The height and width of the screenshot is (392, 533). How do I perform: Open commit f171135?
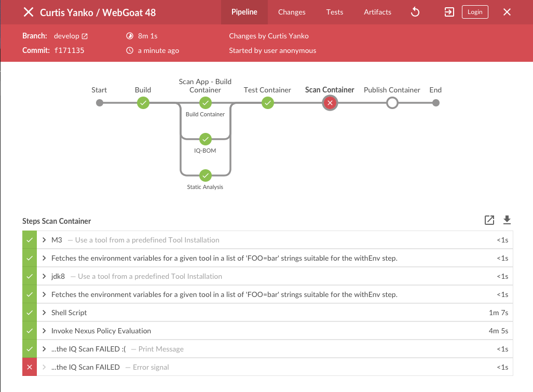click(70, 50)
